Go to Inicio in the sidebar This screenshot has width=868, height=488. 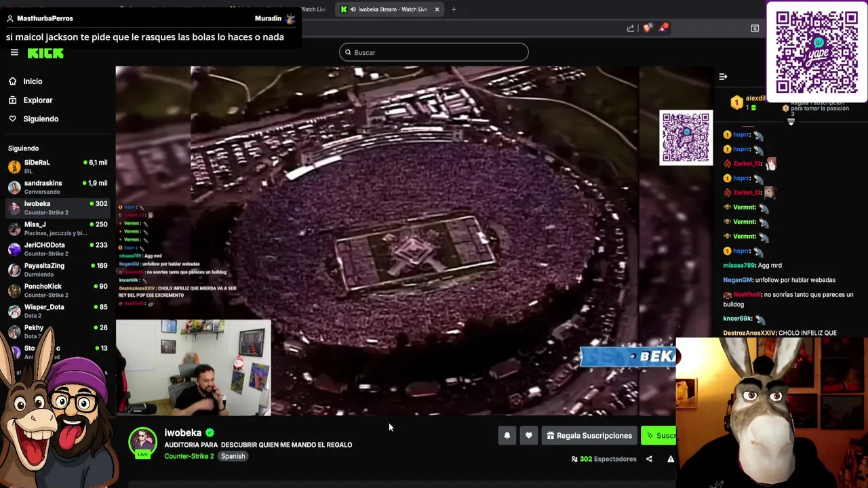pos(33,81)
